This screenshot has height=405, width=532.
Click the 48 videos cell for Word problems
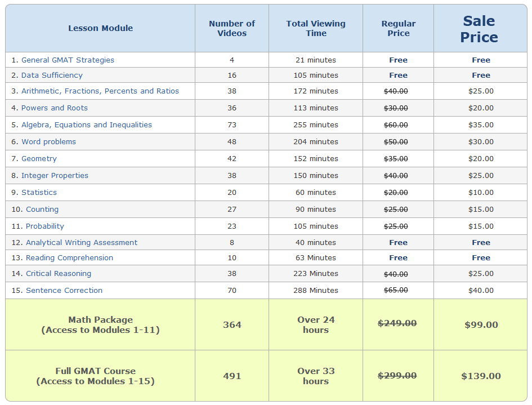(x=232, y=142)
